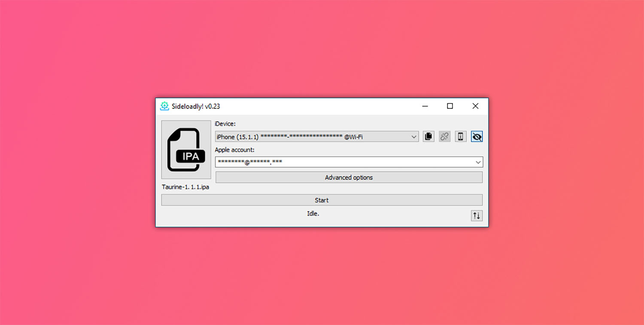Copy device UDID with the pages icon
The image size is (644, 325).
[428, 137]
